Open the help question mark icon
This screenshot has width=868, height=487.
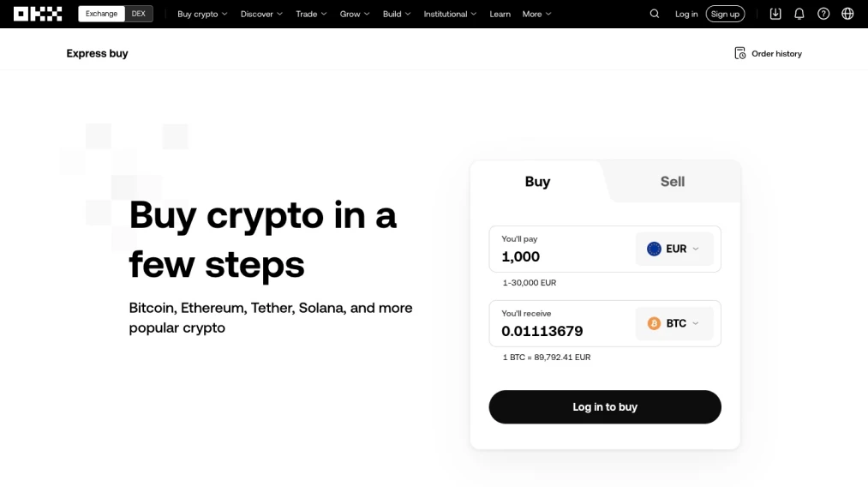(x=823, y=14)
